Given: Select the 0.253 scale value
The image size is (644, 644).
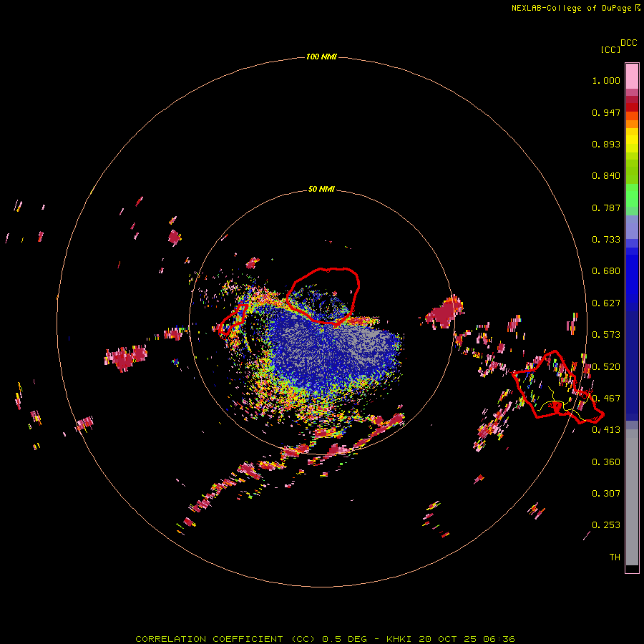Looking at the screenshot, I should coord(606,525).
